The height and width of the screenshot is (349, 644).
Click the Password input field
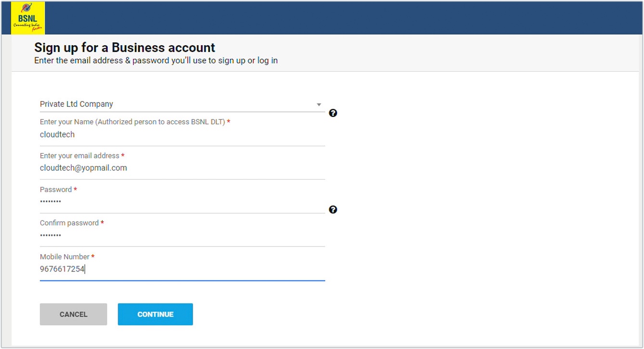(x=182, y=201)
